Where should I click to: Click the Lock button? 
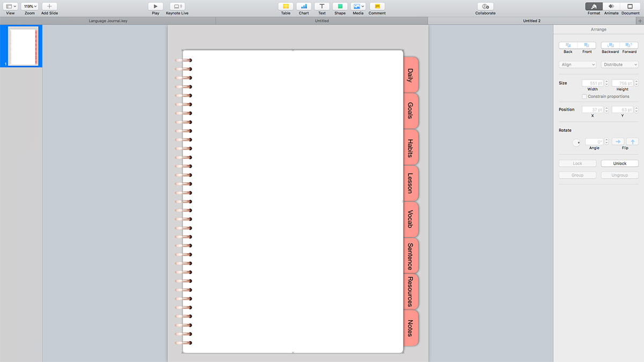point(577,164)
